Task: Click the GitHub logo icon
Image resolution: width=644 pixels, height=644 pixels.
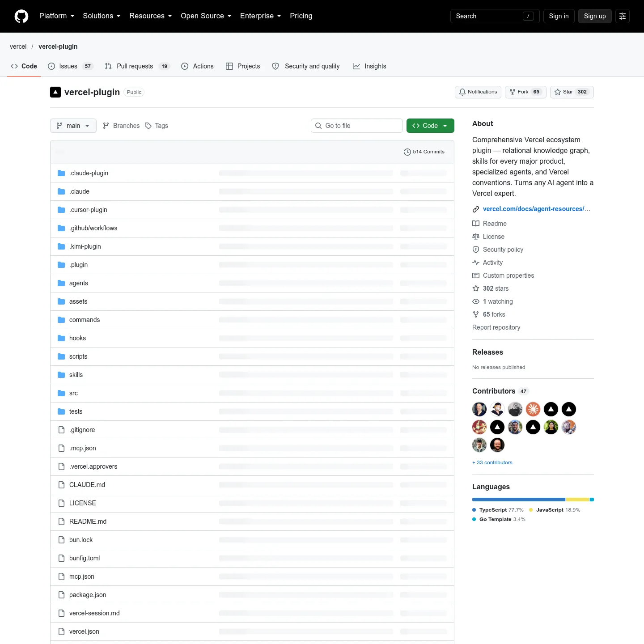Action: coord(21,16)
